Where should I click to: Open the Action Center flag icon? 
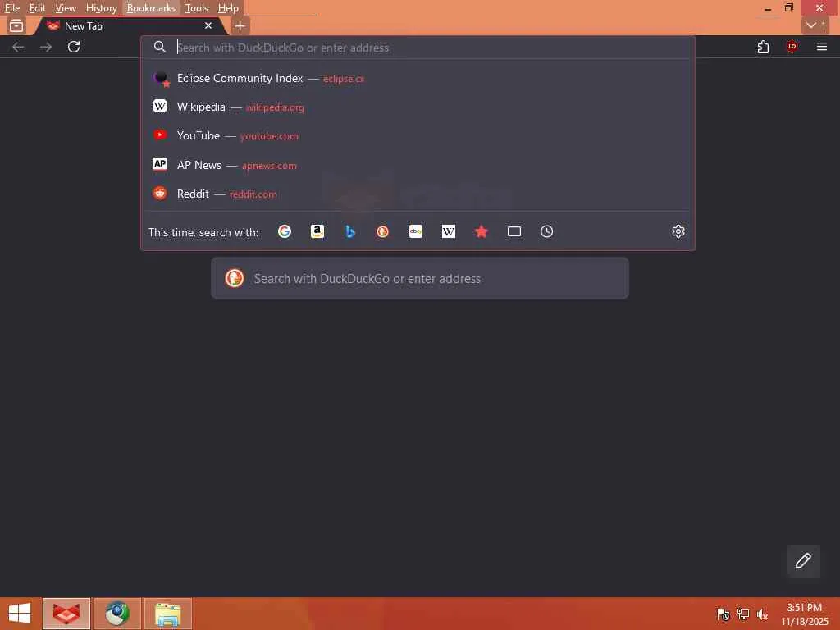click(724, 614)
